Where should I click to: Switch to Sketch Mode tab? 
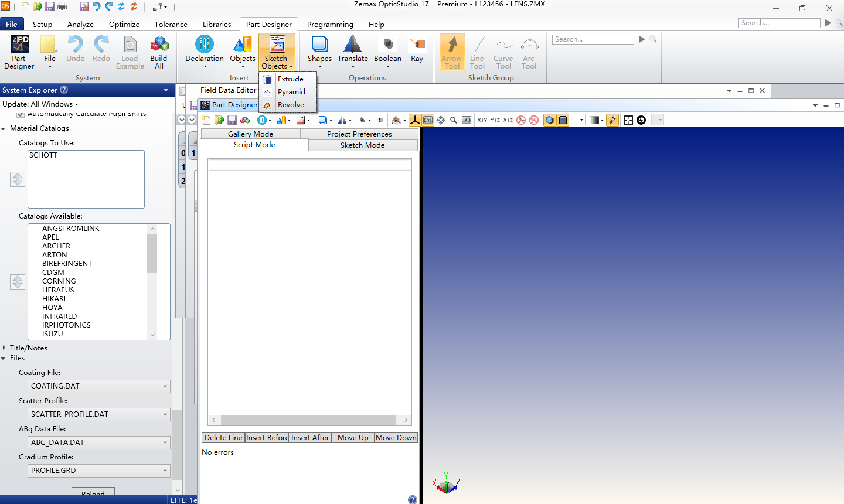[363, 145]
